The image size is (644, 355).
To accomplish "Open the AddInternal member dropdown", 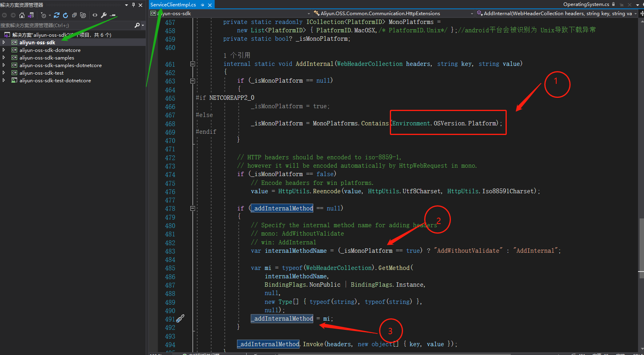I will tap(557, 13).
